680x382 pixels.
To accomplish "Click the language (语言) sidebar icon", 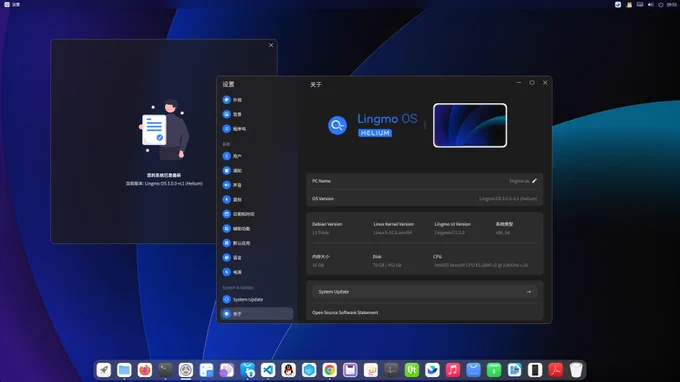I will click(226, 258).
